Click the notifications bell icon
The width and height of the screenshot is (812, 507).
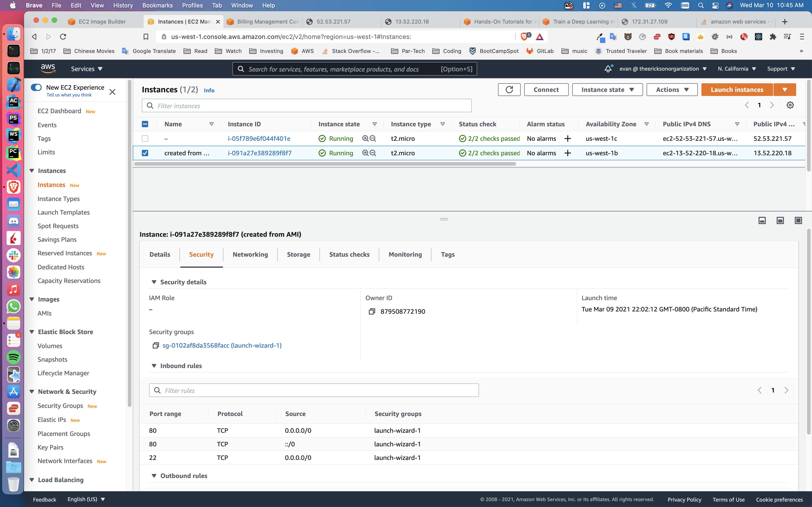[x=608, y=69]
